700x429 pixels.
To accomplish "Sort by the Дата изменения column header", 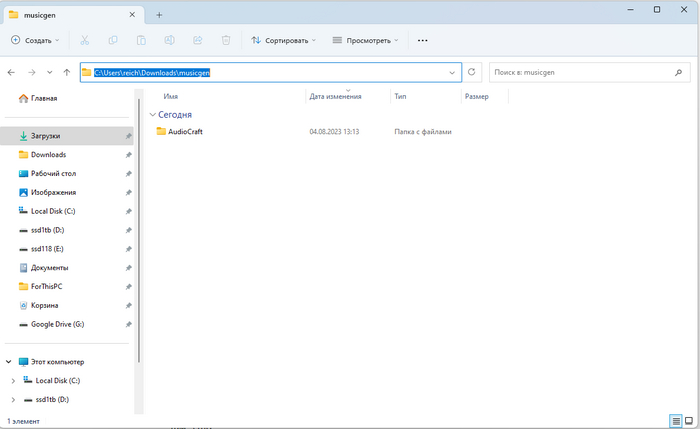I will [x=335, y=97].
